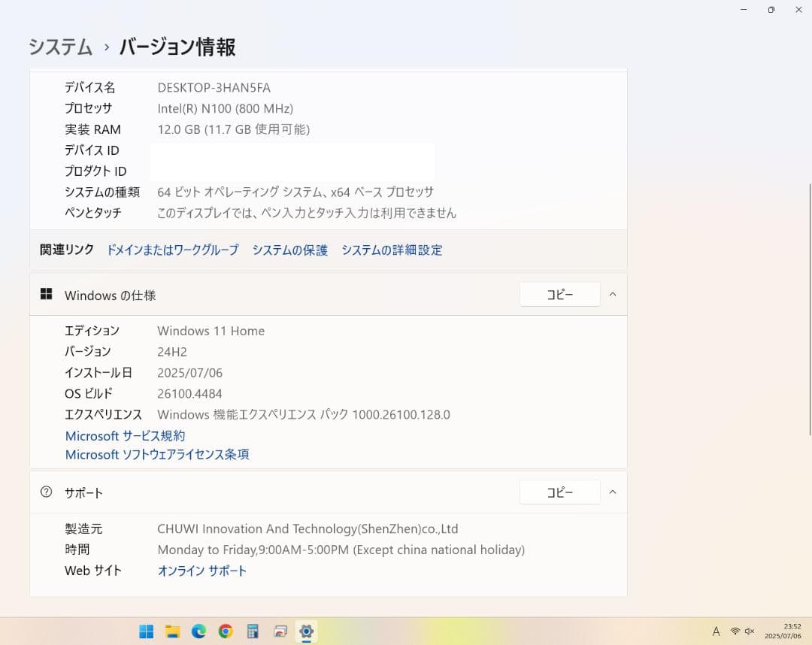812x645 pixels.
Task: Navigate back to システム via breadcrumb
Action: (x=60, y=47)
